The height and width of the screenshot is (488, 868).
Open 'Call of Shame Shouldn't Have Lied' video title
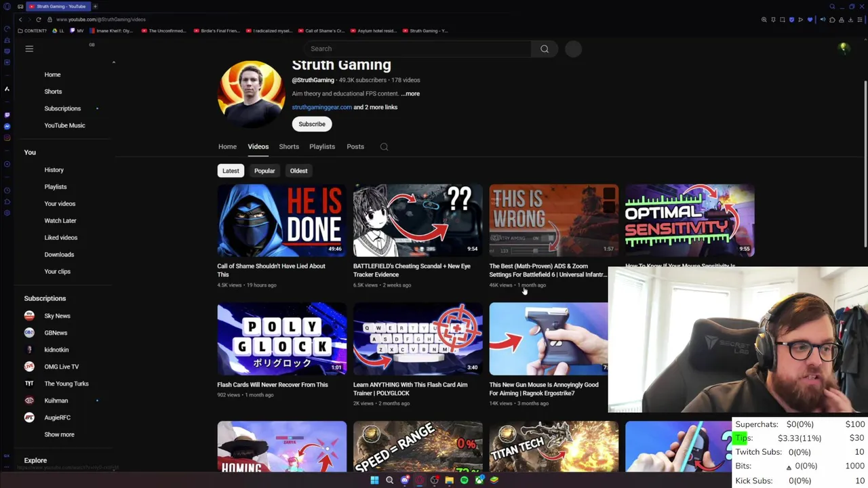[271, 270]
